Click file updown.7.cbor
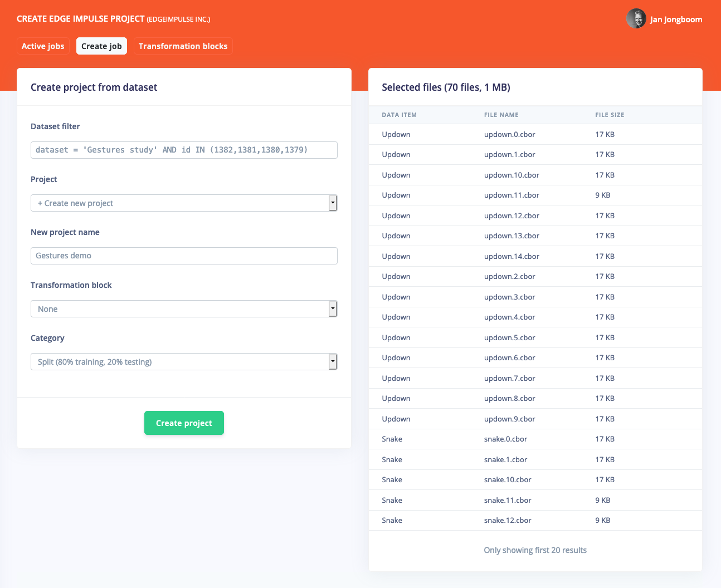The width and height of the screenshot is (721, 588). click(x=509, y=378)
